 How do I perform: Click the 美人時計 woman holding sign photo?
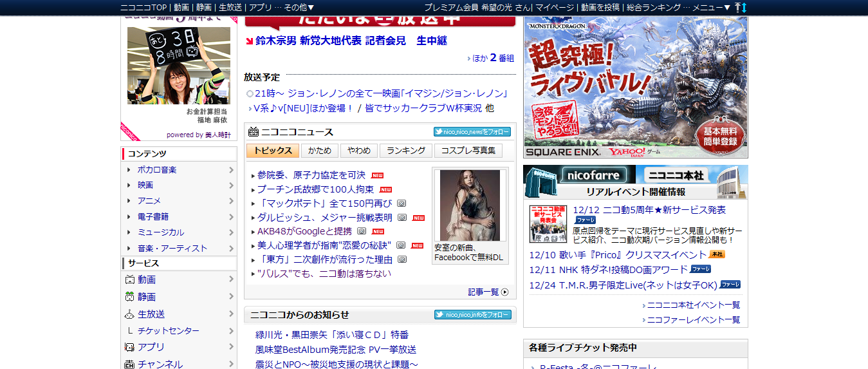point(178,66)
